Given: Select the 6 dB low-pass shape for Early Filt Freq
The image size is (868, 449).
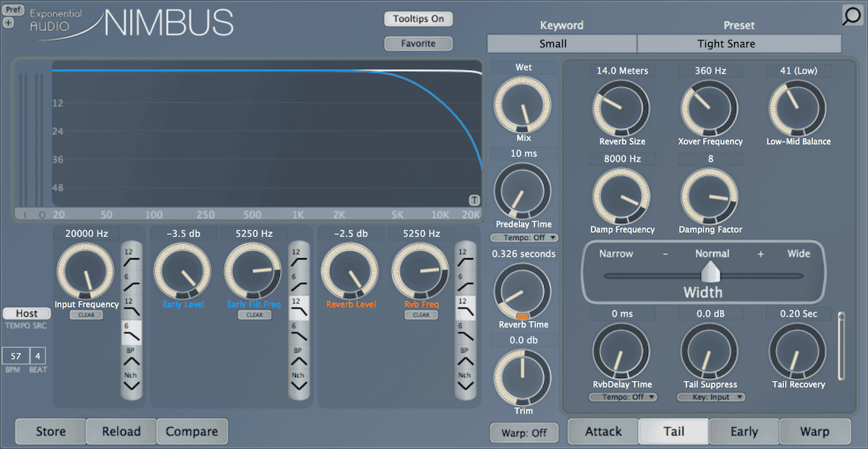Looking at the screenshot, I should pos(298,332).
